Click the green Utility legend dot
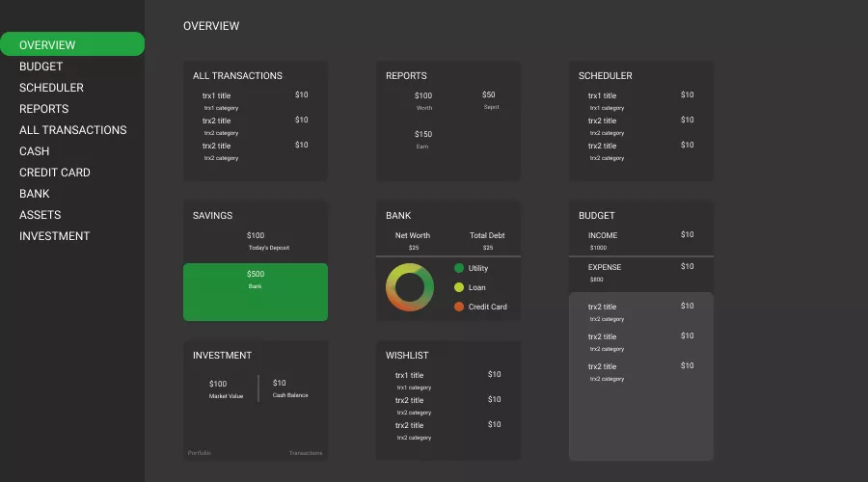 459,268
